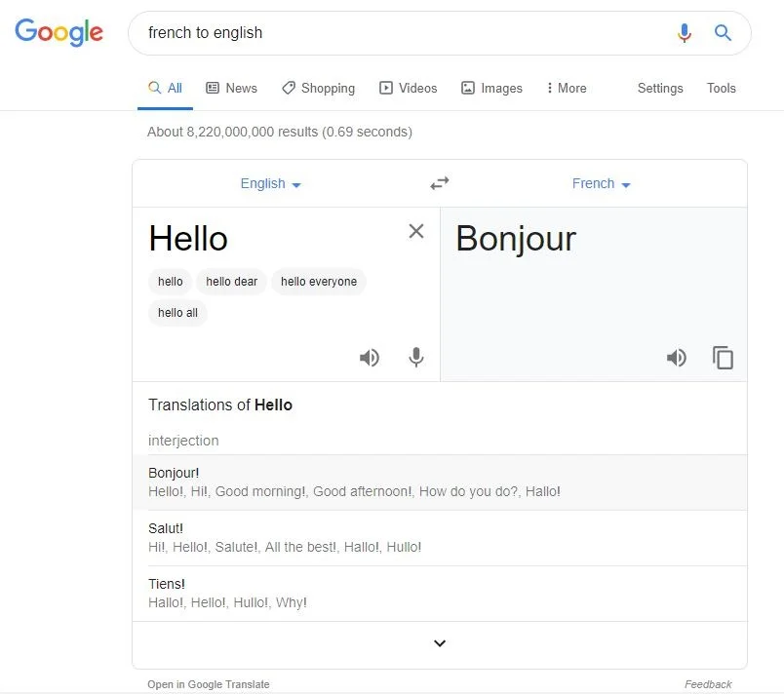The height and width of the screenshot is (694, 784).
Task: Open in Google Translate
Action: point(208,683)
